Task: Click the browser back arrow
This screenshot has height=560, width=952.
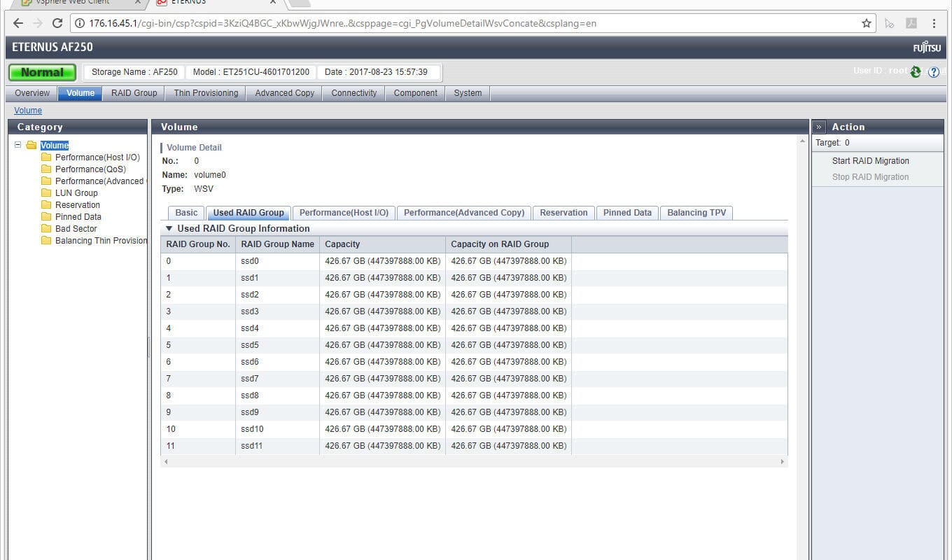Action: click(18, 23)
